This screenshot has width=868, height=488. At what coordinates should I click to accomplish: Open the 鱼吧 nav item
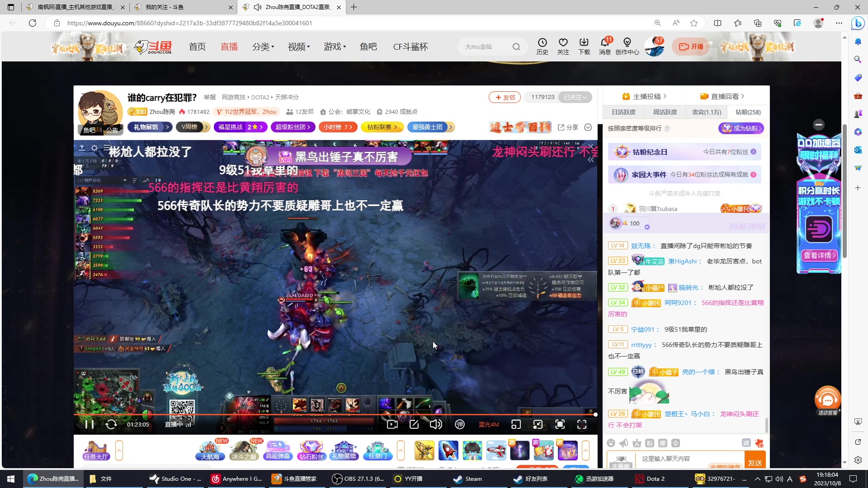368,47
